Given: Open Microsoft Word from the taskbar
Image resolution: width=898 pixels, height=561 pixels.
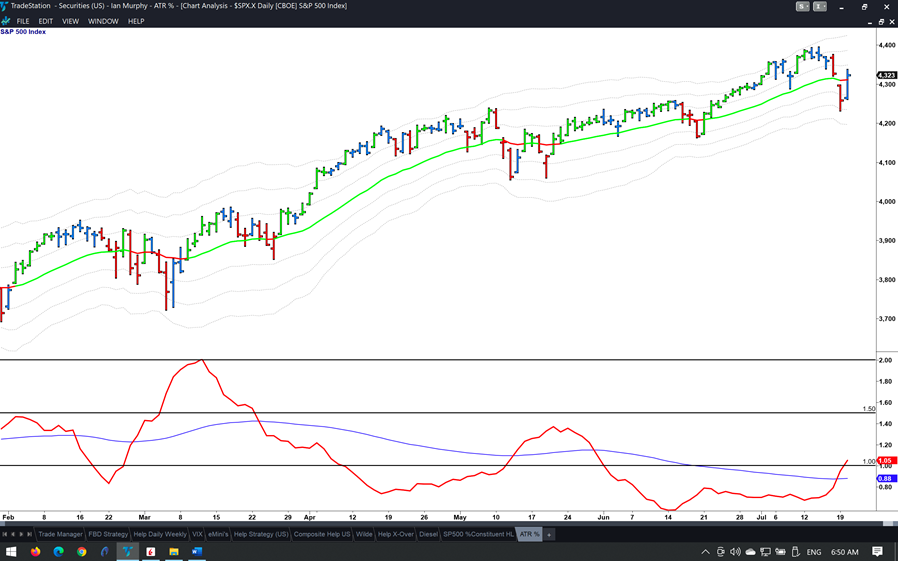Looking at the screenshot, I should point(197,552).
